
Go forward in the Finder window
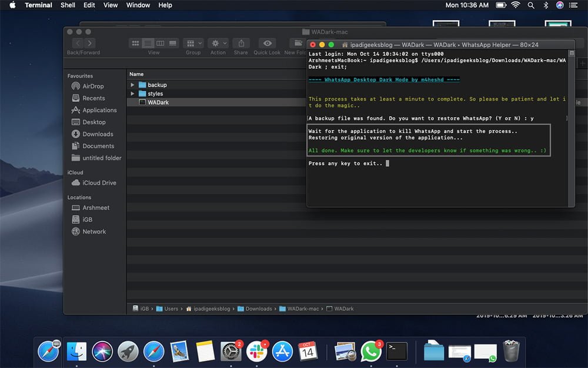(89, 43)
